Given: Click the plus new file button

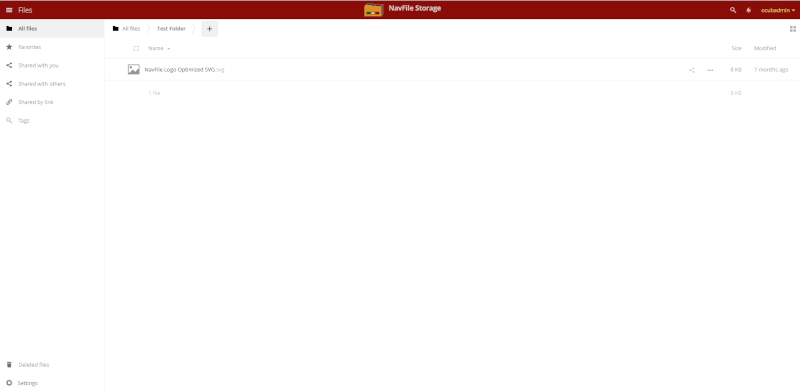Looking at the screenshot, I should pos(209,29).
